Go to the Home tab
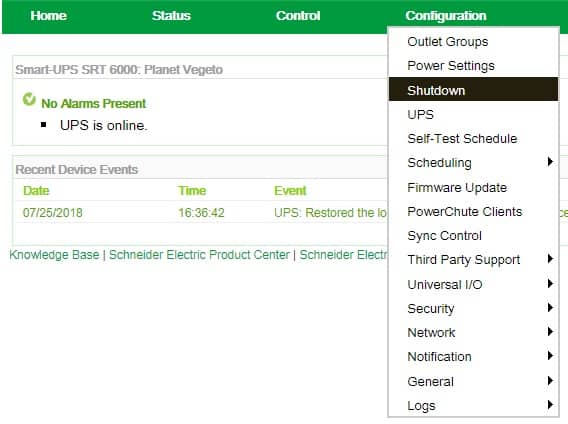 [x=49, y=16]
